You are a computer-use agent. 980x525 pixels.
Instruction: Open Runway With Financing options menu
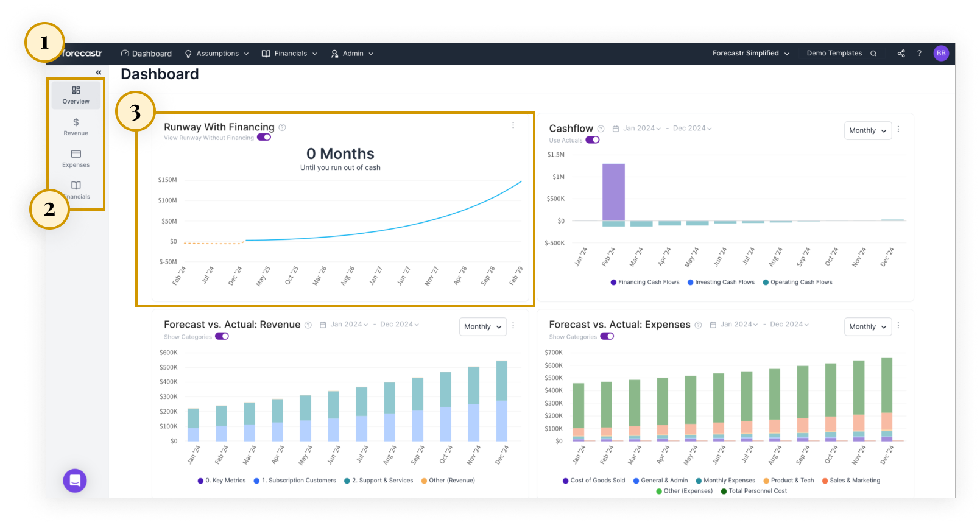pos(513,125)
